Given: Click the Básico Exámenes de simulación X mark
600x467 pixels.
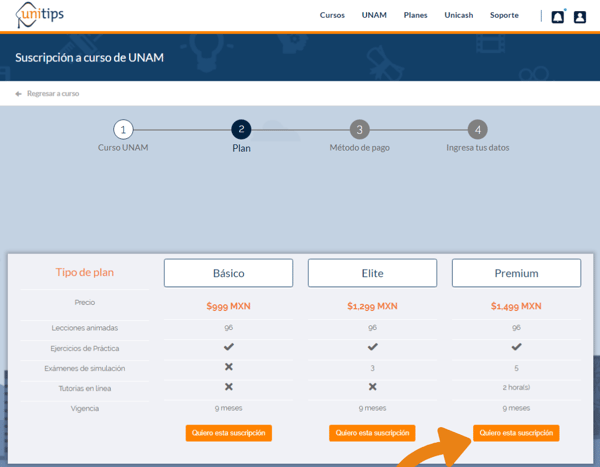Looking at the screenshot, I should point(228,367).
